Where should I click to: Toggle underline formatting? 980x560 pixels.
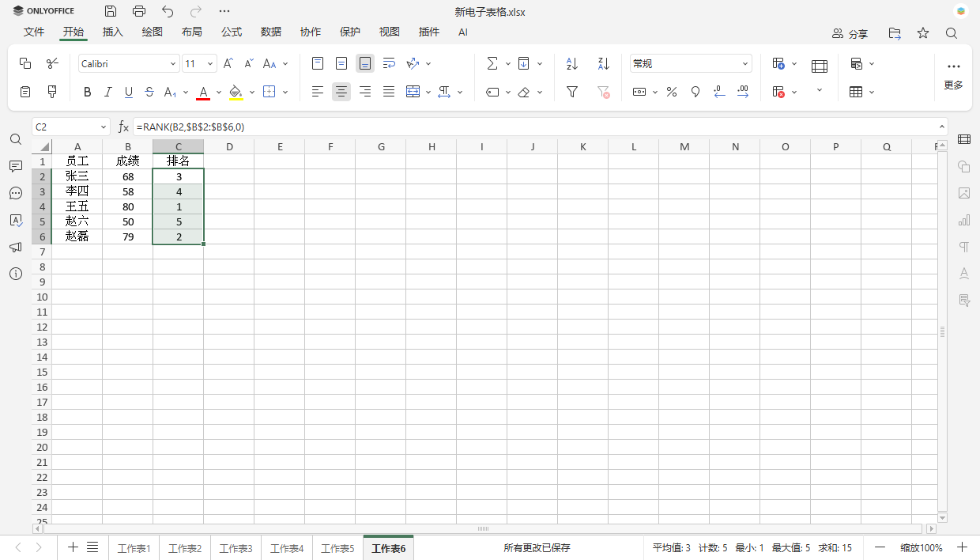click(128, 92)
